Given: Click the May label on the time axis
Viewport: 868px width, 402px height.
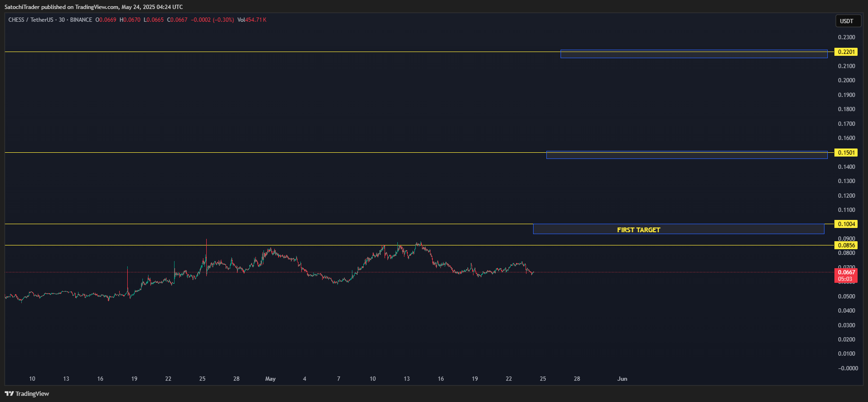Looking at the screenshot, I should click(271, 379).
